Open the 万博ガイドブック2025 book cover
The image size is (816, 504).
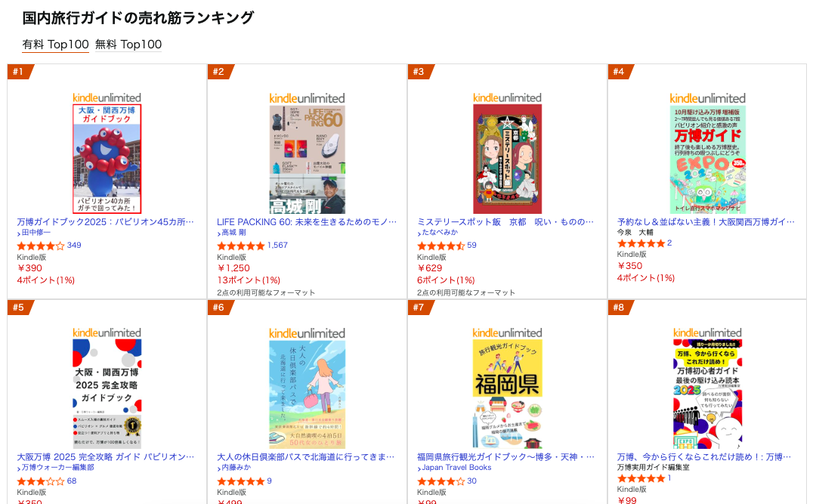(x=107, y=159)
